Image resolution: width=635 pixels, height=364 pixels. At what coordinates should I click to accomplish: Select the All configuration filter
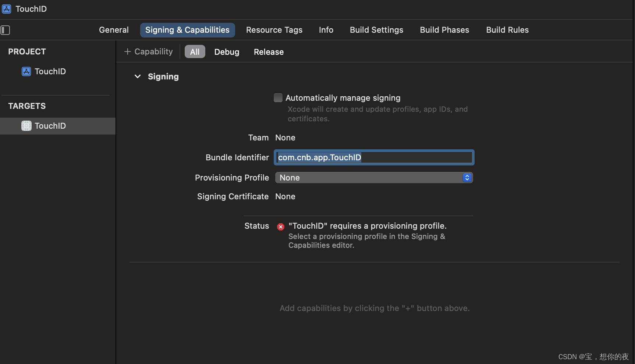195,52
